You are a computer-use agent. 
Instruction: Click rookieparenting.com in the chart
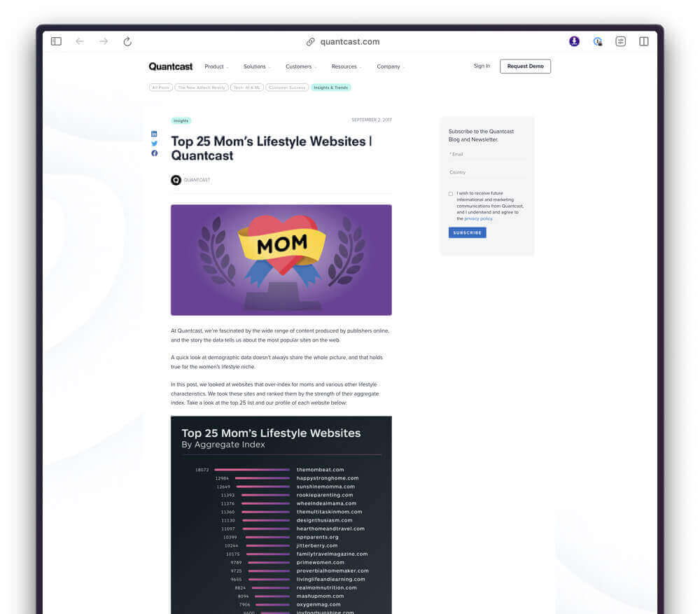pyautogui.click(x=325, y=495)
